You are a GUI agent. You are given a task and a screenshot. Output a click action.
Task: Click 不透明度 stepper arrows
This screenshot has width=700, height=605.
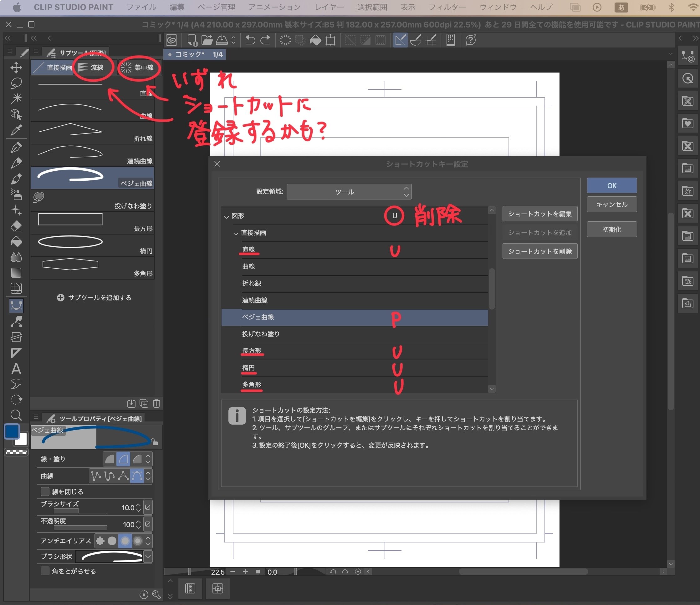point(138,524)
